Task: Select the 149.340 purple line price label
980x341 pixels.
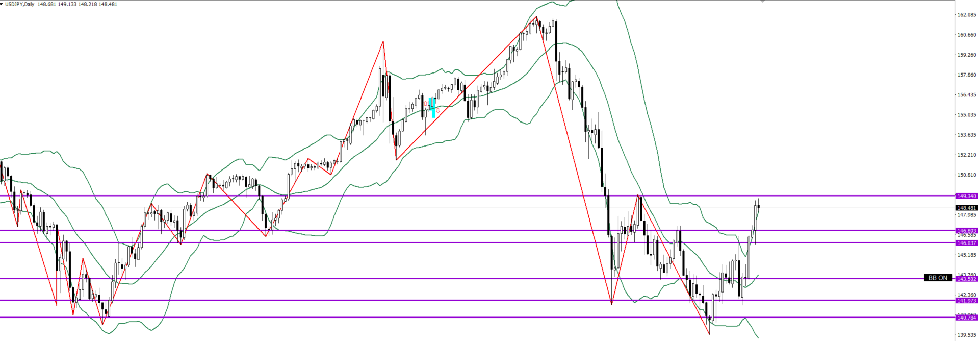Action: tap(966, 196)
